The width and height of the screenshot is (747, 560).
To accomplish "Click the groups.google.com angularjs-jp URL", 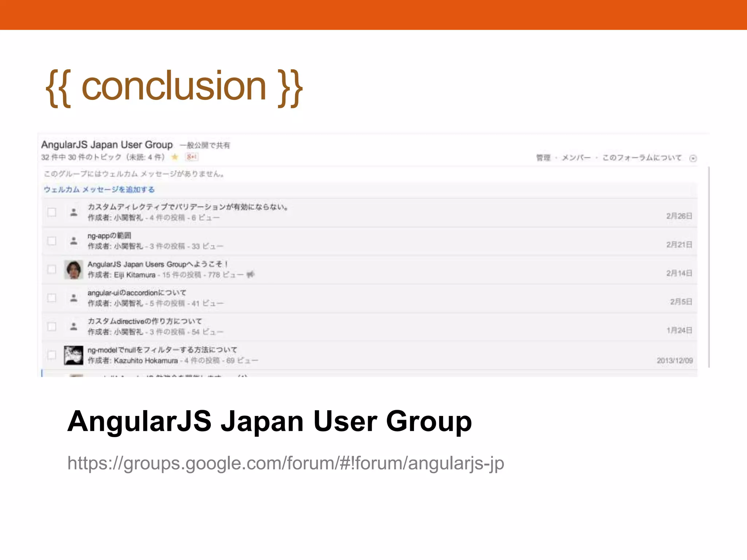I will [x=286, y=463].
